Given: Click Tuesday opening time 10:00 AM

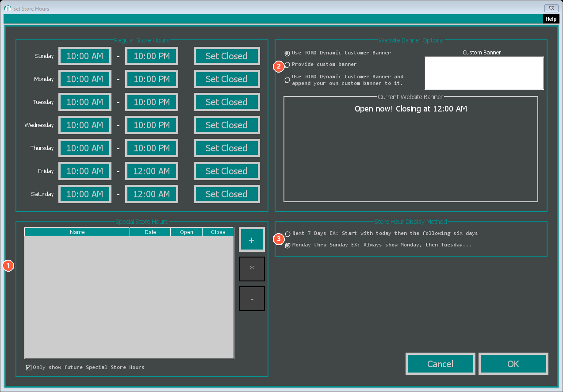Looking at the screenshot, I should pos(85,102).
